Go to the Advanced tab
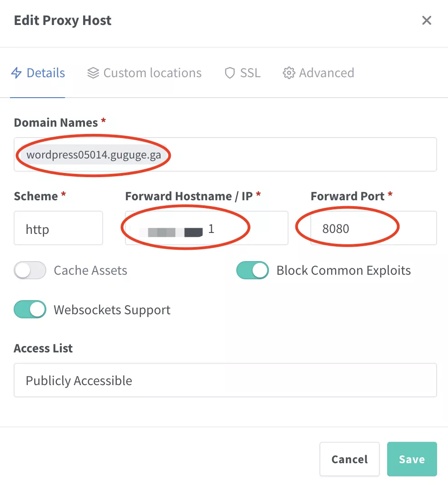Screen dimensions: 448x485 pos(326,73)
